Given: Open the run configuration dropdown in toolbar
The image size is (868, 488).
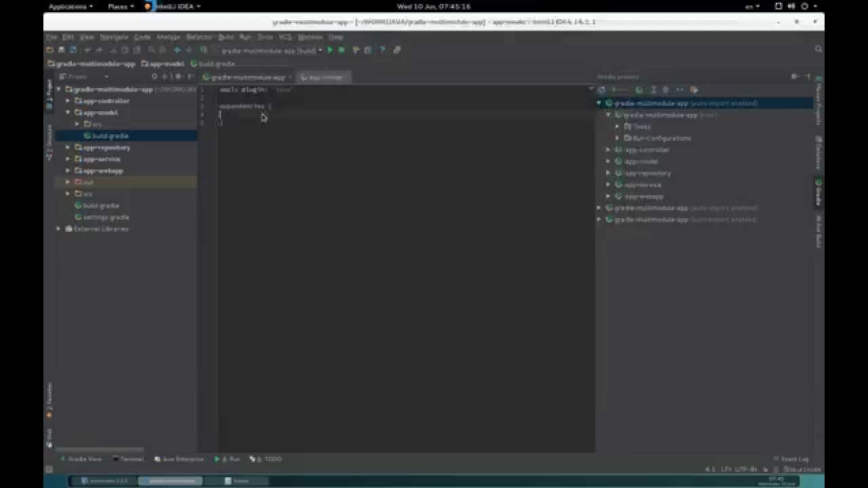Looking at the screenshot, I should (268, 50).
